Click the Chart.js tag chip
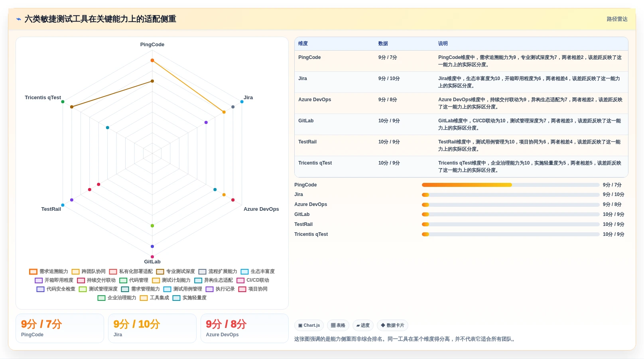644x359 pixels. click(309, 326)
